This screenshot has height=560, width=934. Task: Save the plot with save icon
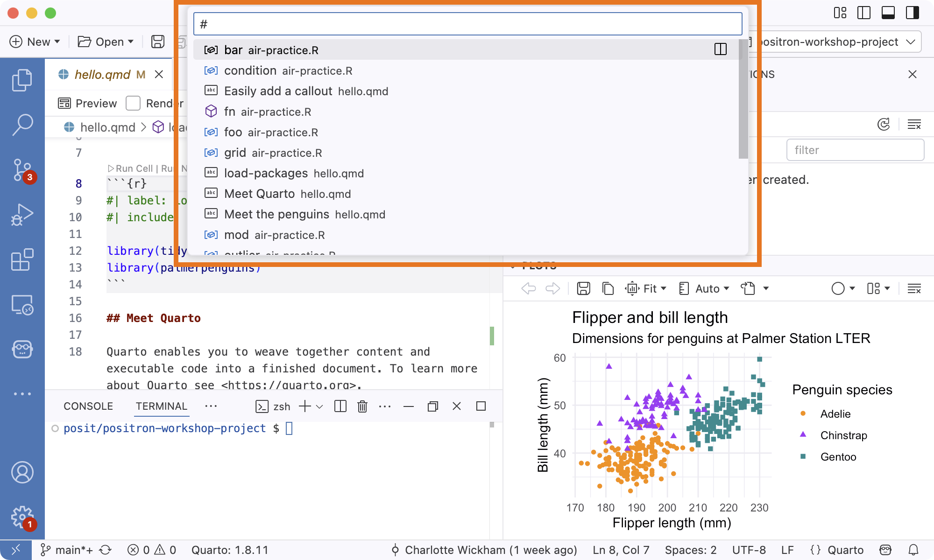pyautogui.click(x=583, y=288)
